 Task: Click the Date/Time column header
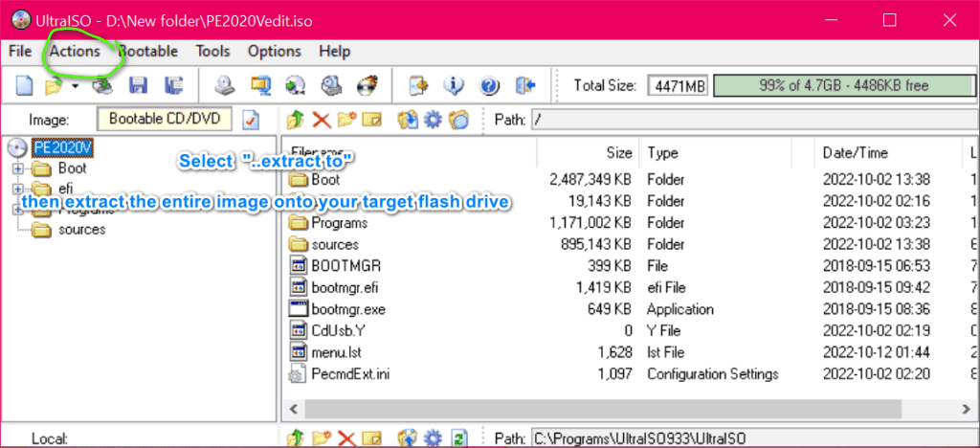[x=854, y=152]
